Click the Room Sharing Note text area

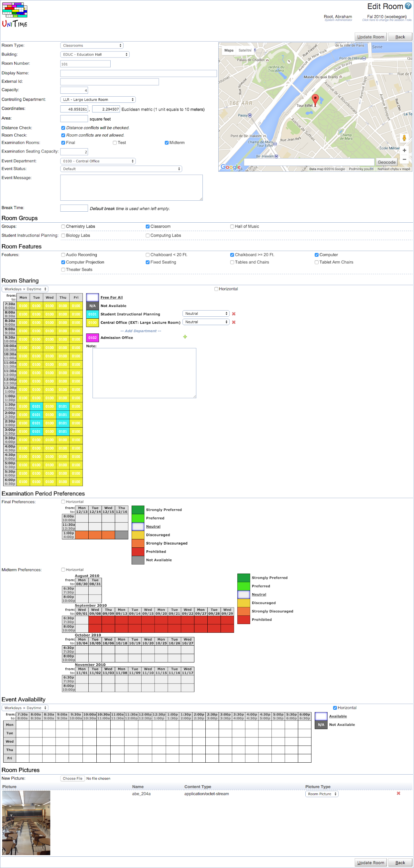tap(144, 373)
